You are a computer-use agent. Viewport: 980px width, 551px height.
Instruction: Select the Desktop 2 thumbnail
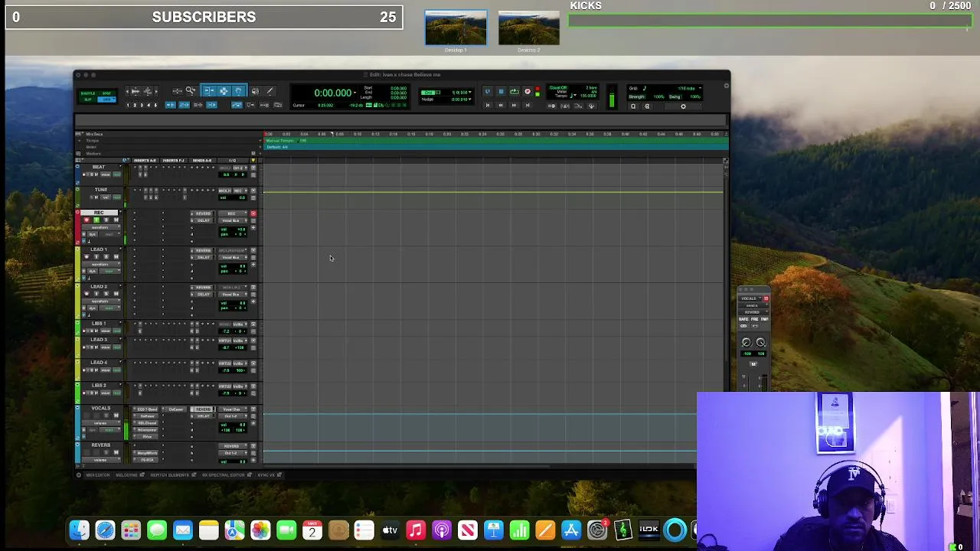click(529, 28)
